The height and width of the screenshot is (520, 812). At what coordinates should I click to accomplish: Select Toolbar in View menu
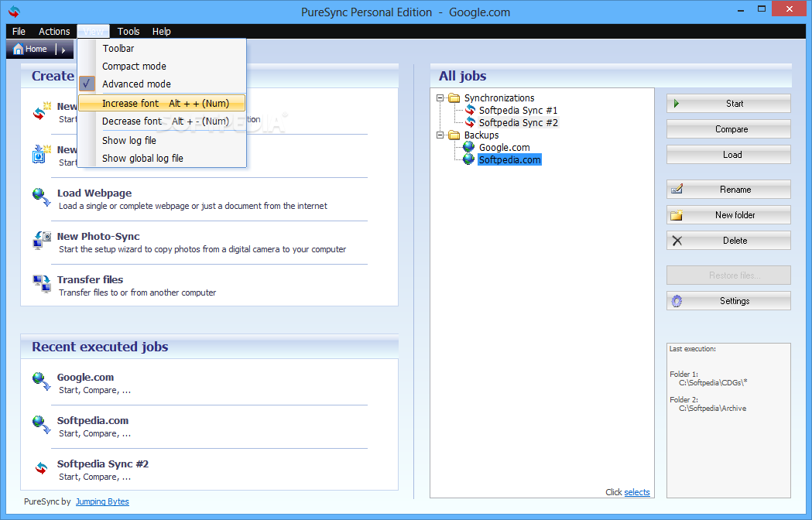click(162, 48)
